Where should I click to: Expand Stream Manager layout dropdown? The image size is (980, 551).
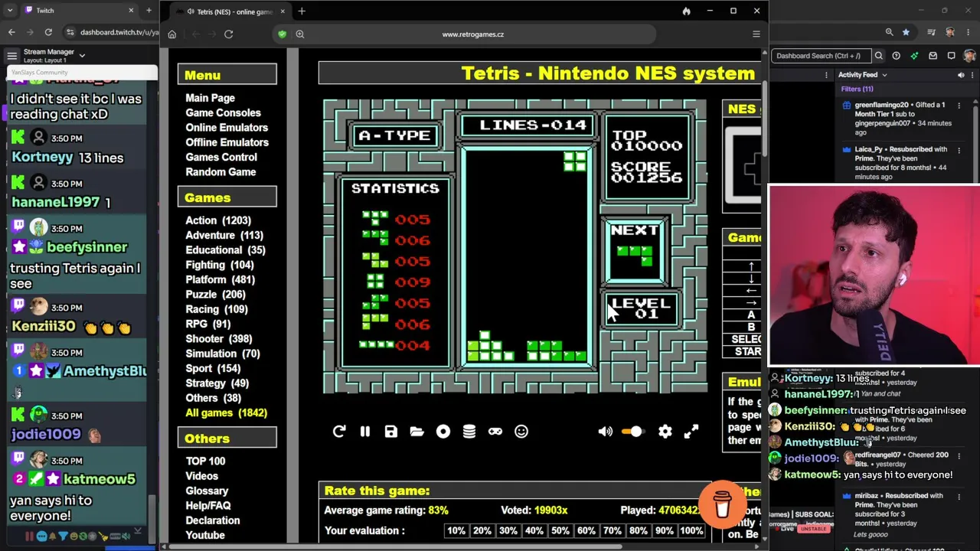(x=82, y=56)
